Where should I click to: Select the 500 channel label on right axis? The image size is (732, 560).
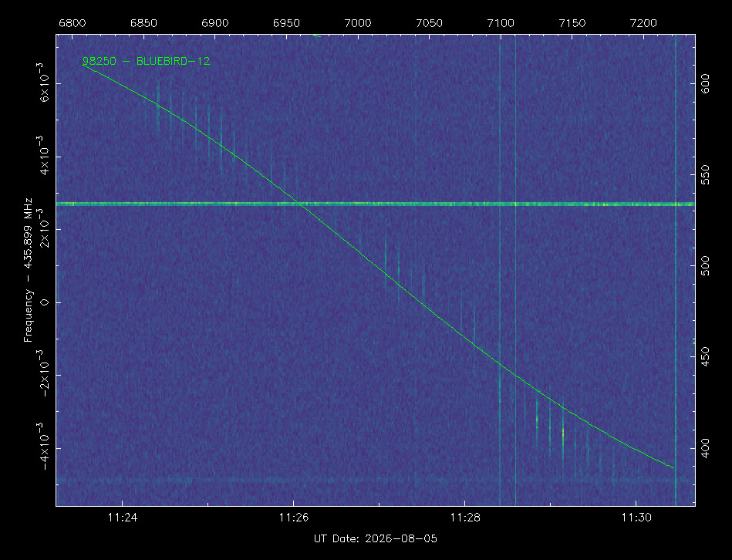706,266
